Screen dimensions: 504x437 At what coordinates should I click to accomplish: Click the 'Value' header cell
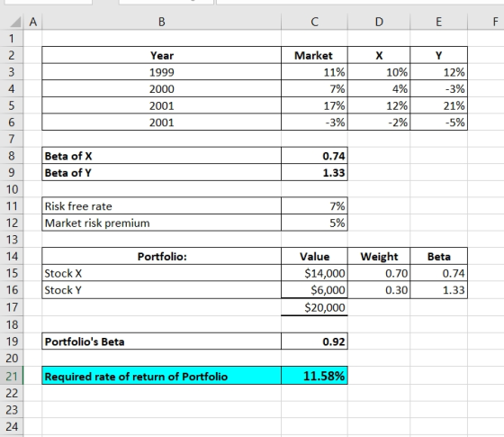coord(314,256)
